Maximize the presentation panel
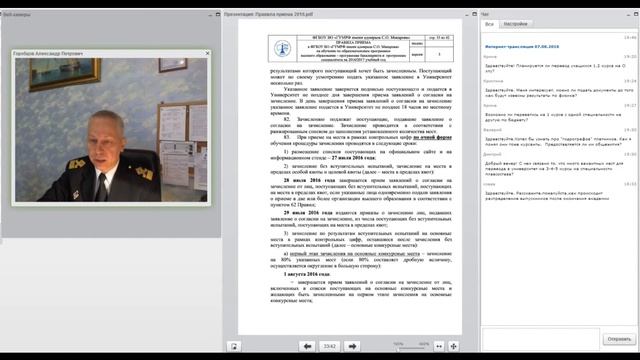Viewport: 640px width, 360px height. [474, 14]
